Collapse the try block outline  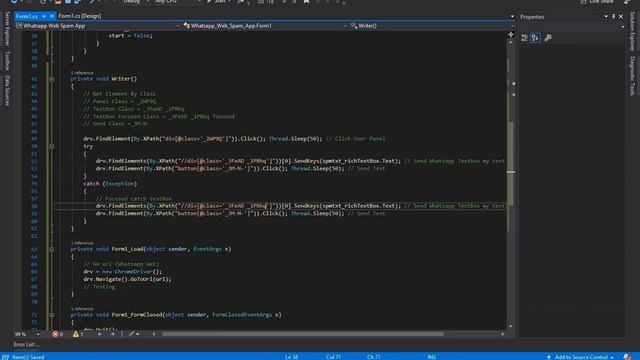click(52, 146)
